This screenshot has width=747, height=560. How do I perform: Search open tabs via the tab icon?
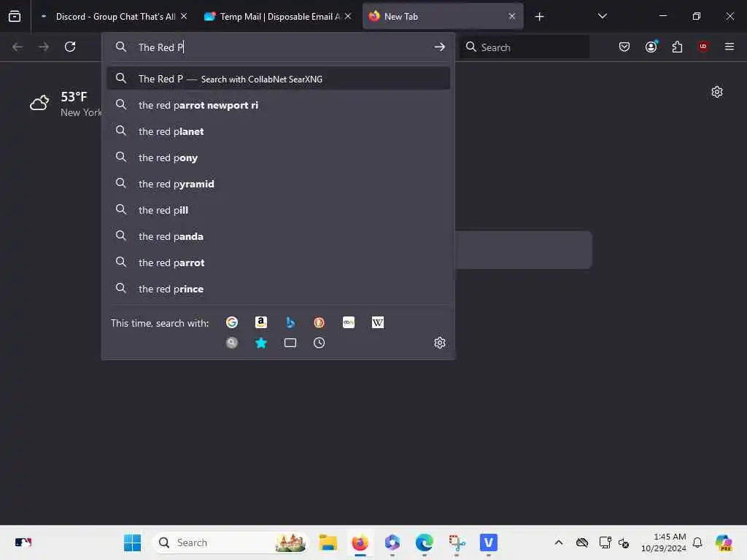[290, 343]
